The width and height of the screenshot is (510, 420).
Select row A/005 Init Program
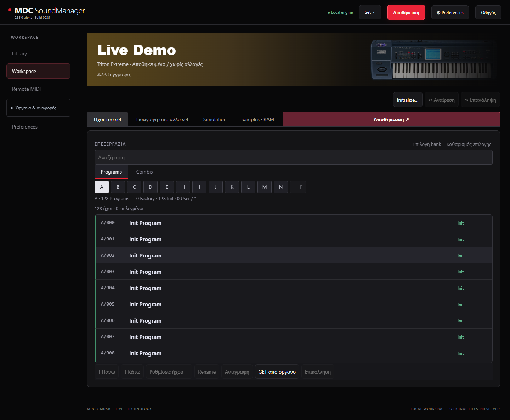(x=294, y=304)
